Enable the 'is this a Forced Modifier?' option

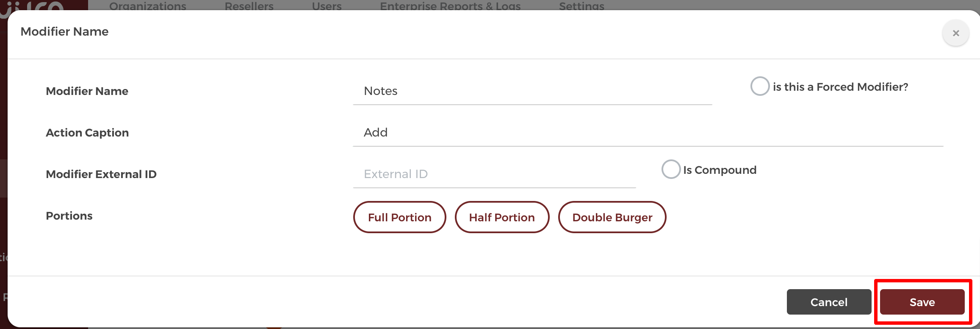pyautogui.click(x=760, y=86)
